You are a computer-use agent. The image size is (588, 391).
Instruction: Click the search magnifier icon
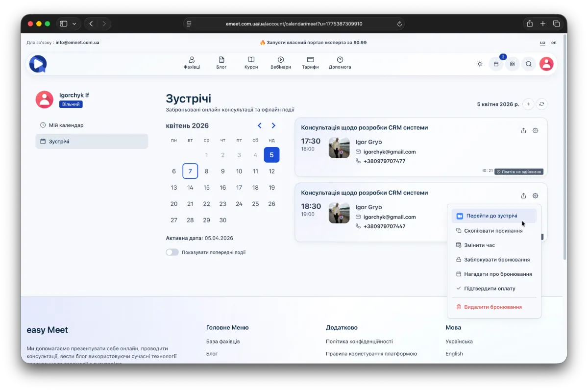(x=529, y=64)
